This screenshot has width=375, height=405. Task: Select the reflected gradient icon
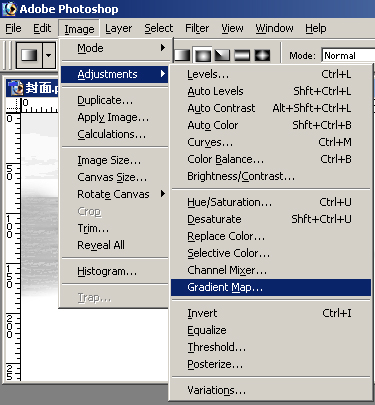[242, 55]
